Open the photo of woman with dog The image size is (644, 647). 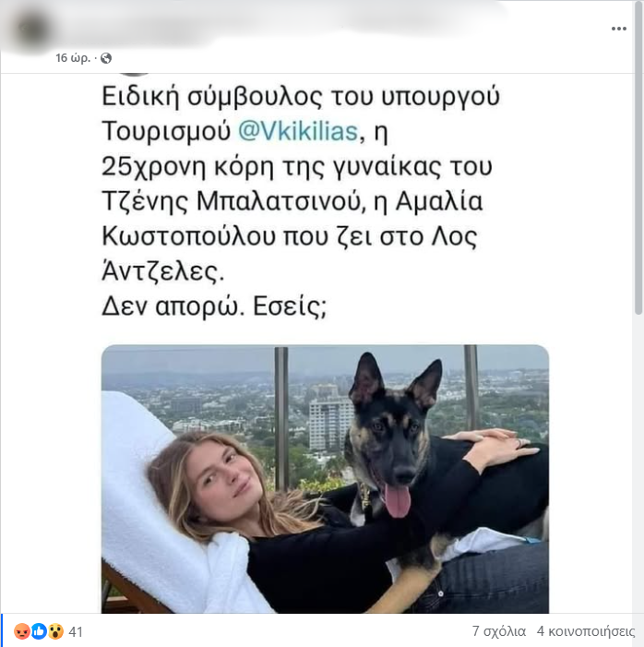point(325,479)
